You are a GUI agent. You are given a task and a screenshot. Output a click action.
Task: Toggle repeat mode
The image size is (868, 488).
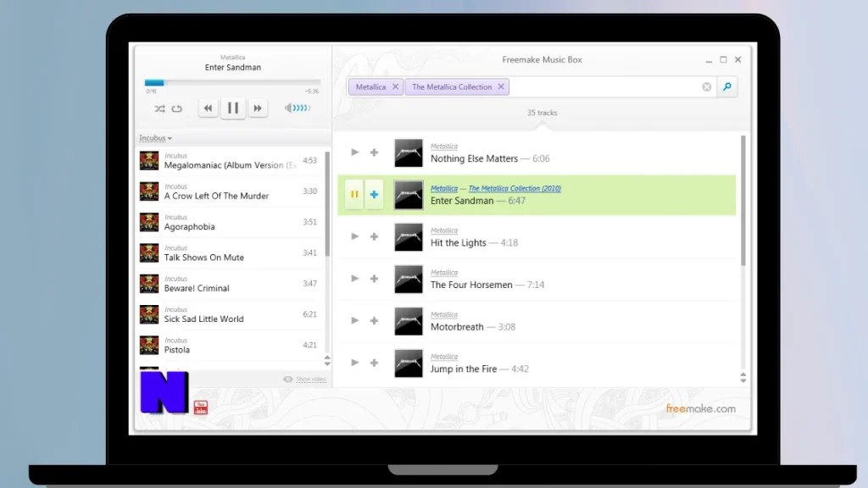176,108
